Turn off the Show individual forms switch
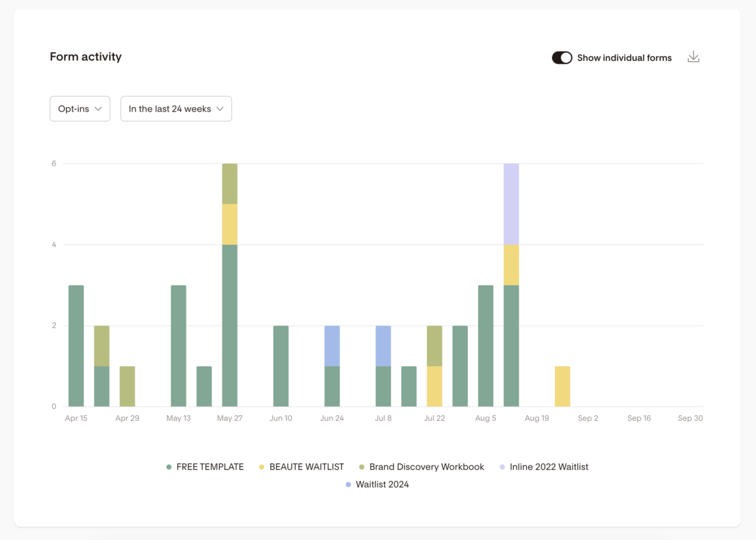 click(x=561, y=58)
